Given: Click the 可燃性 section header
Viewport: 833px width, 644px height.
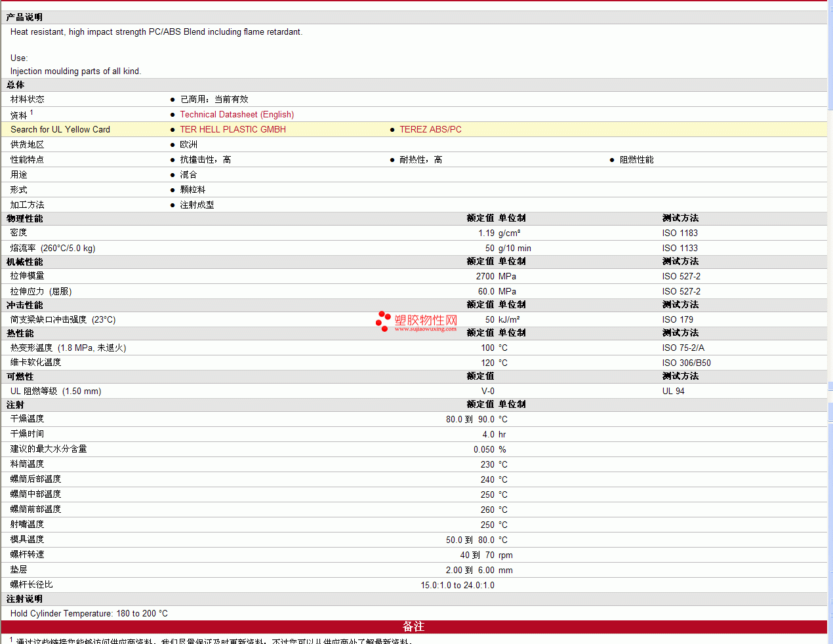Looking at the screenshot, I should click(x=20, y=377).
